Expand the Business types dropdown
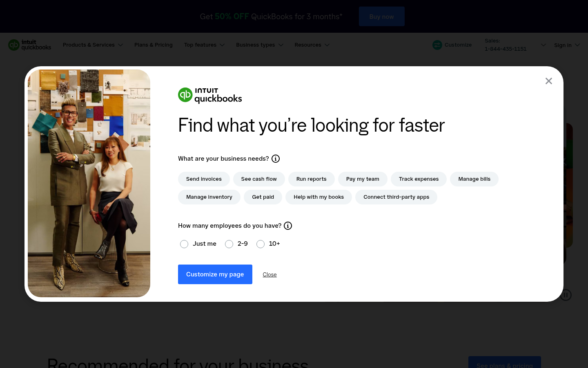Viewport: 588px width, 368px height. click(260, 45)
